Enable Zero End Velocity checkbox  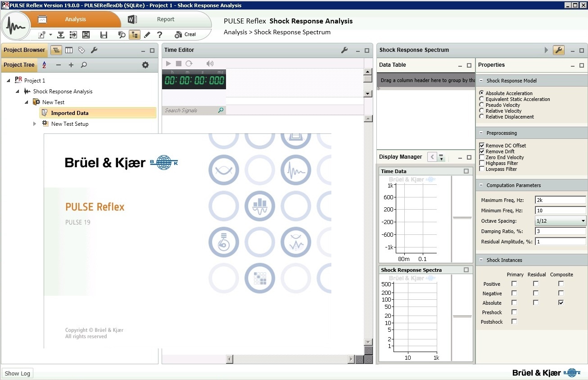tap(482, 157)
